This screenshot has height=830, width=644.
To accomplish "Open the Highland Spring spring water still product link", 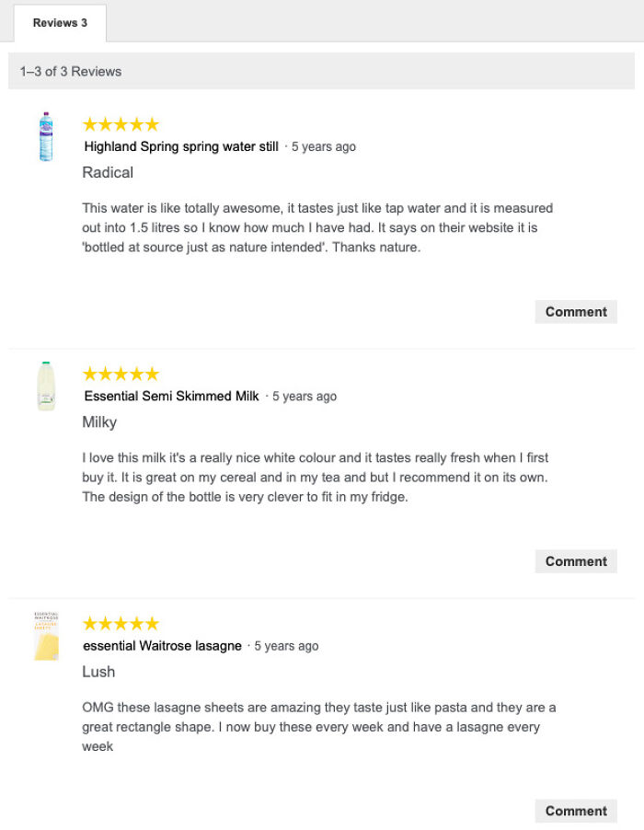I will click(x=179, y=146).
